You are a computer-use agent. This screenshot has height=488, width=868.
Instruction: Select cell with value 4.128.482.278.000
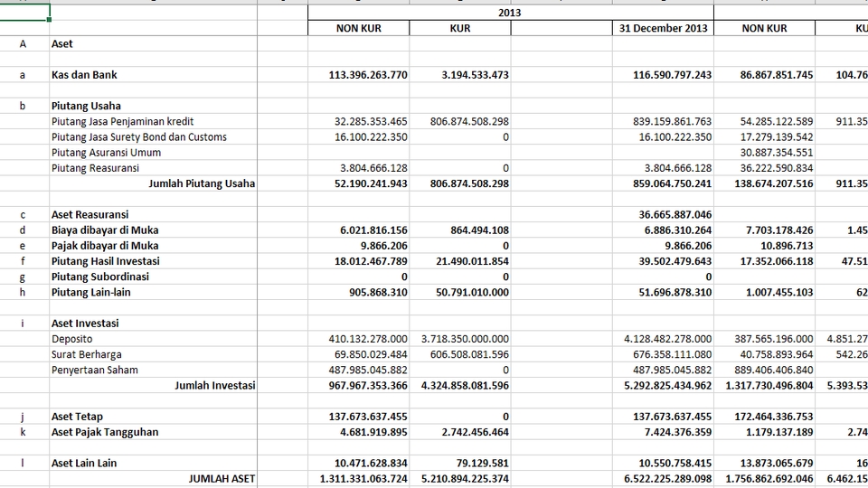click(x=663, y=338)
